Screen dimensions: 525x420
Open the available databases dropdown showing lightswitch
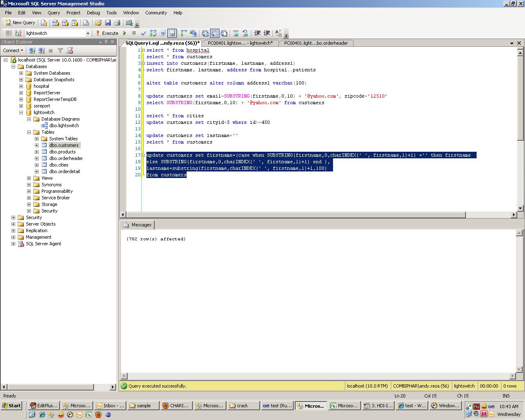[x=87, y=33]
